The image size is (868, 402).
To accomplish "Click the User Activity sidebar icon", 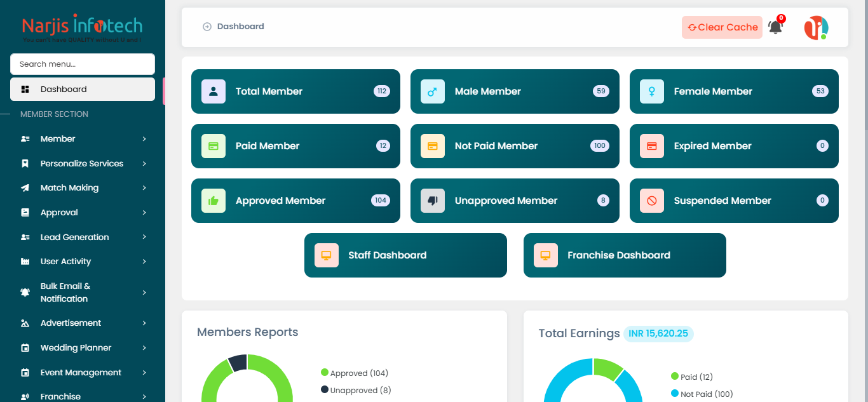I will click(25, 262).
